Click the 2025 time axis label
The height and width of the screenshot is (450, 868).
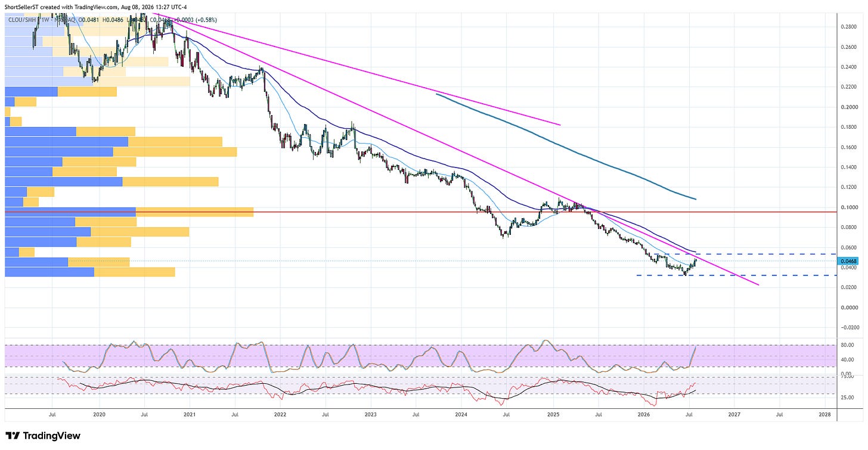tap(553, 414)
